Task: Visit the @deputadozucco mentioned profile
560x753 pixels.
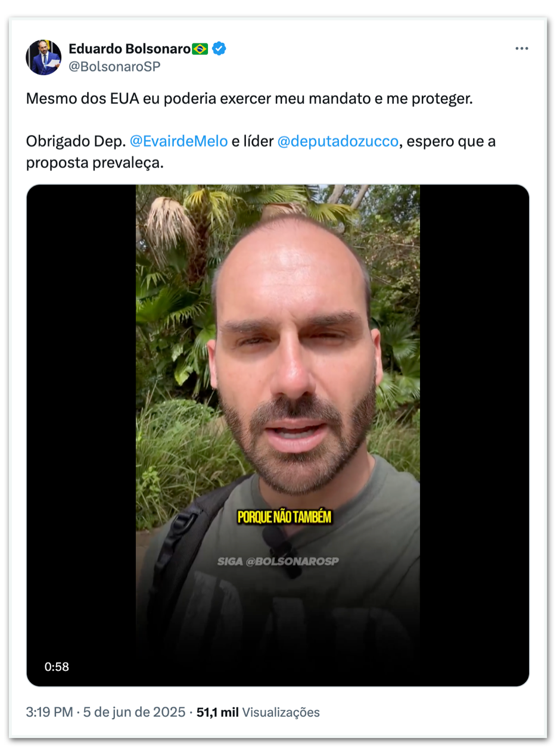Action: click(x=338, y=142)
